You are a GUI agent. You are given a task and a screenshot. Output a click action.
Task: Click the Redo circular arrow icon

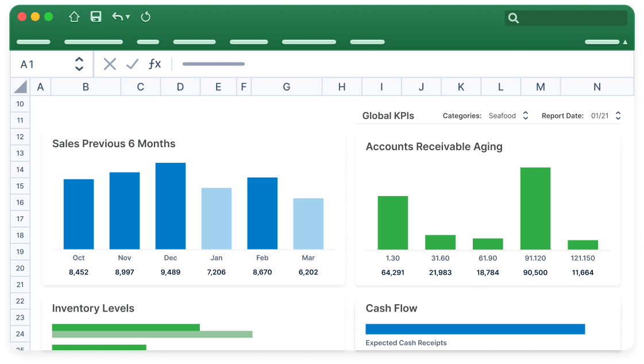(145, 17)
